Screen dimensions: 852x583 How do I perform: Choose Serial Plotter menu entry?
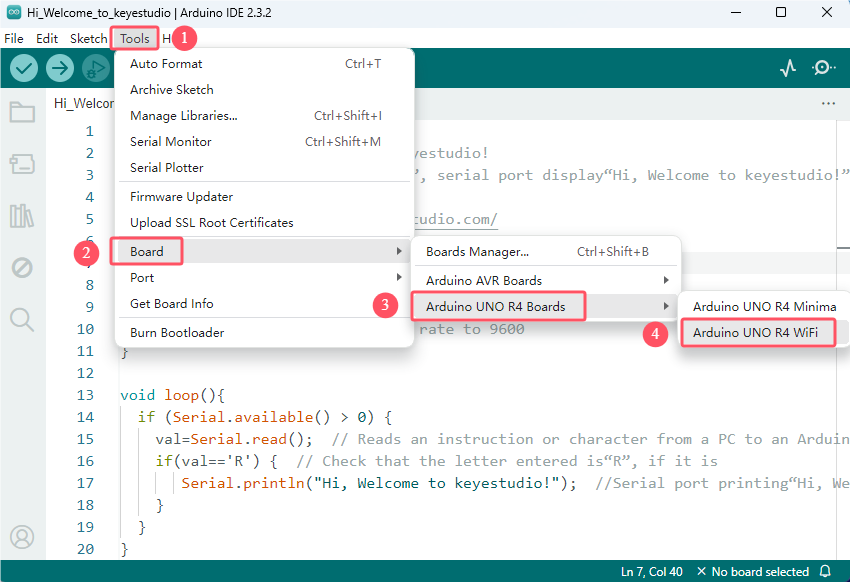pyautogui.click(x=264, y=168)
